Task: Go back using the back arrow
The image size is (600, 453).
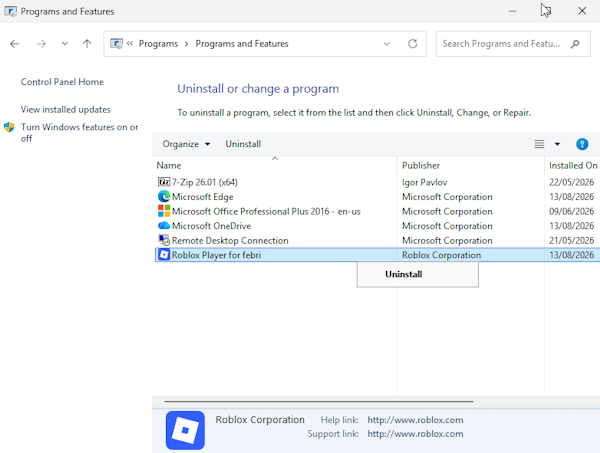Action: point(15,44)
